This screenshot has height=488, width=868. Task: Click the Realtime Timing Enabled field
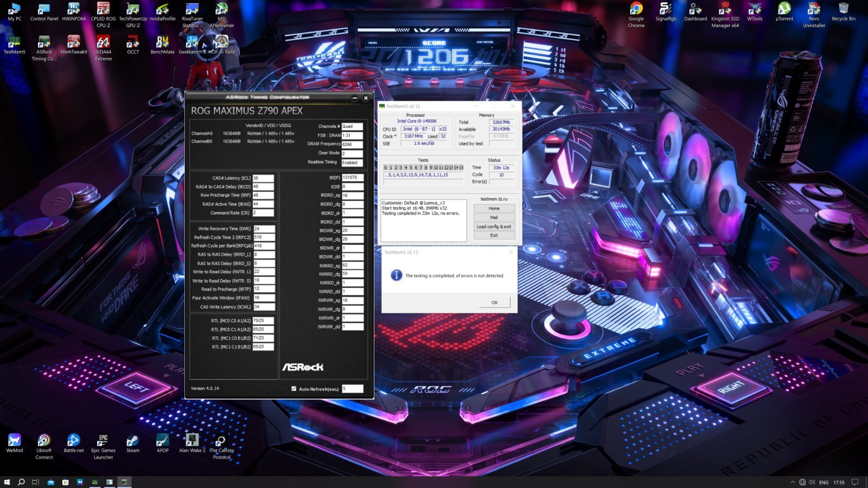[352, 163]
